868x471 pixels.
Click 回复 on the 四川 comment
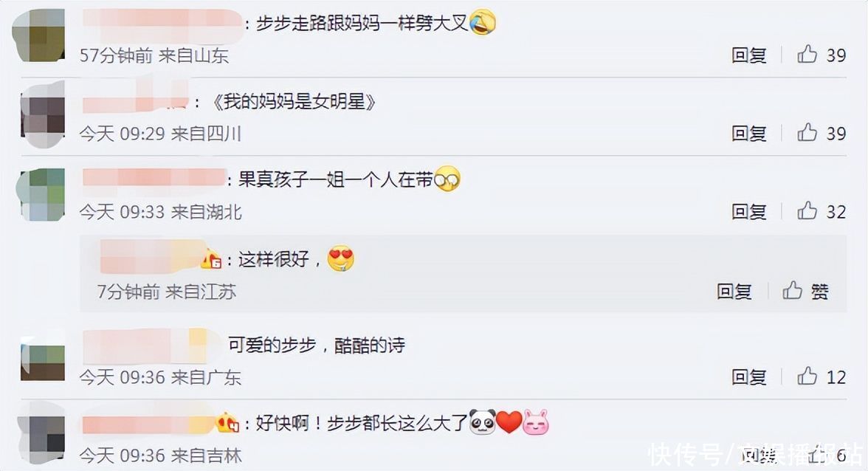coord(749,133)
